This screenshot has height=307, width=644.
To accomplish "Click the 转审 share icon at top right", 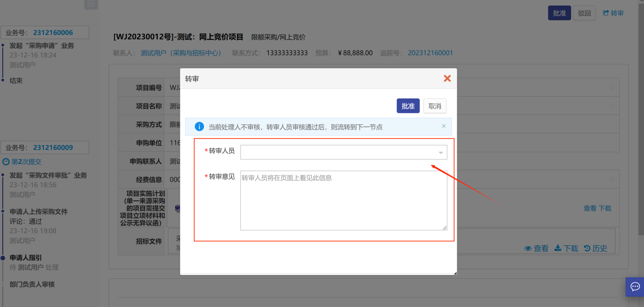I will click(x=606, y=13).
